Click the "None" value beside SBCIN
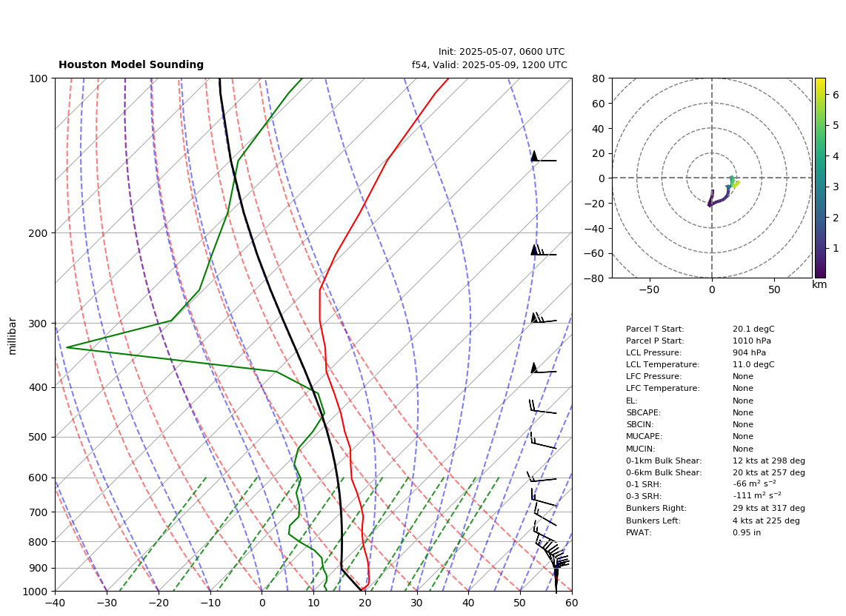This screenshot has height=616, width=846. (743, 424)
